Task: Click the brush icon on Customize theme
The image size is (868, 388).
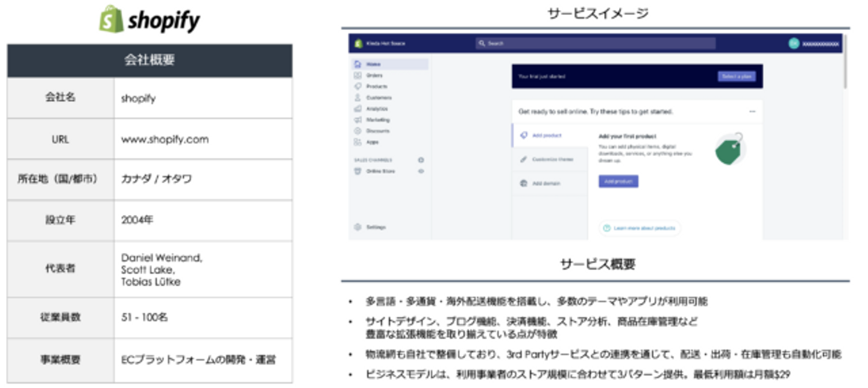Action: [524, 160]
